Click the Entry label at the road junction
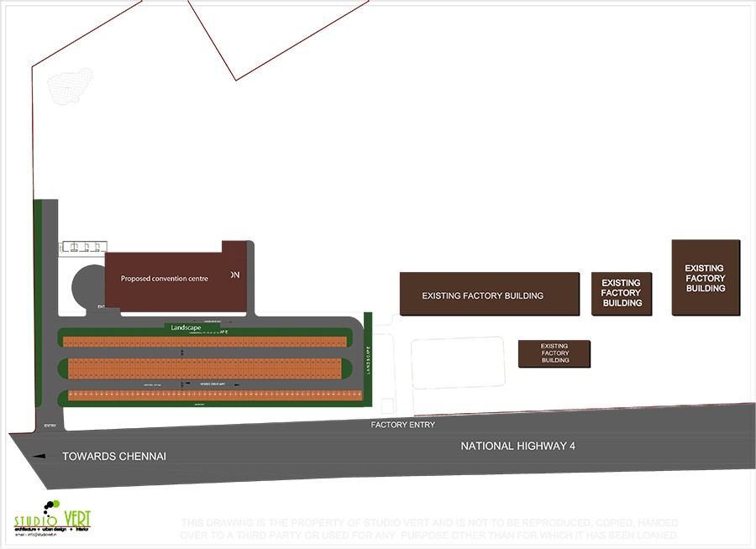Screen dimensions: 756x549 [x=50, y=426]
